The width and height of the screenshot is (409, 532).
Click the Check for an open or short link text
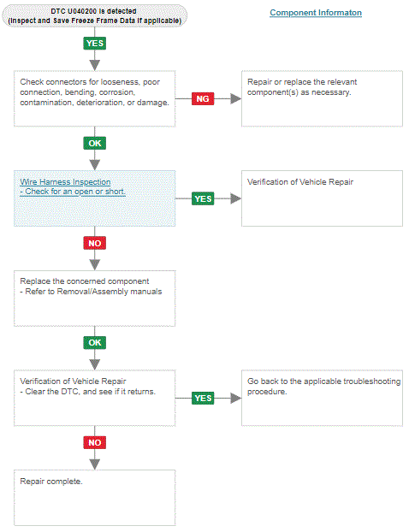[73, 192]
